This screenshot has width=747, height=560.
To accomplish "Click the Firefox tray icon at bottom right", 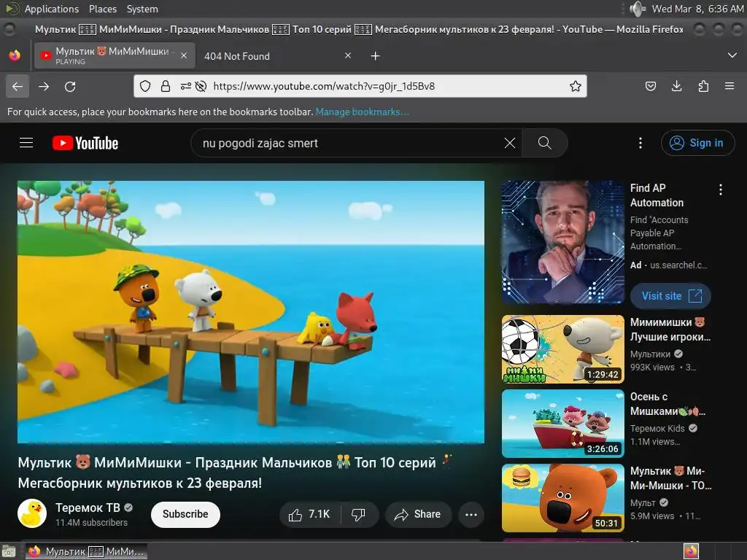I will pos(691,551).
